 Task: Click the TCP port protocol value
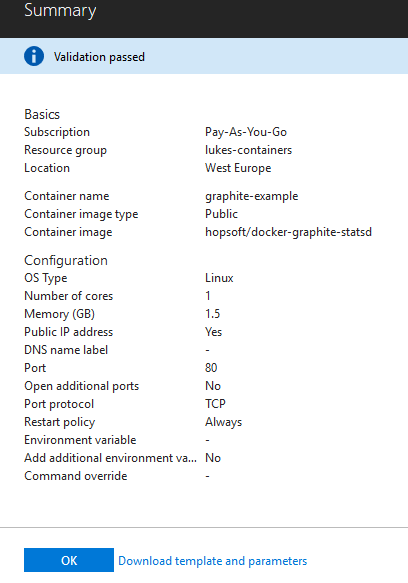(215, 404)
